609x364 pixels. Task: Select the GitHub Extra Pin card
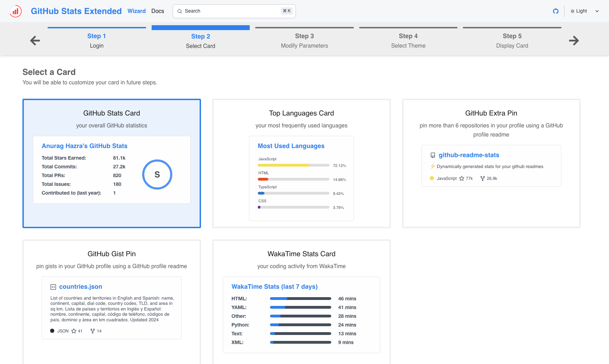click(x=491, y=163)
